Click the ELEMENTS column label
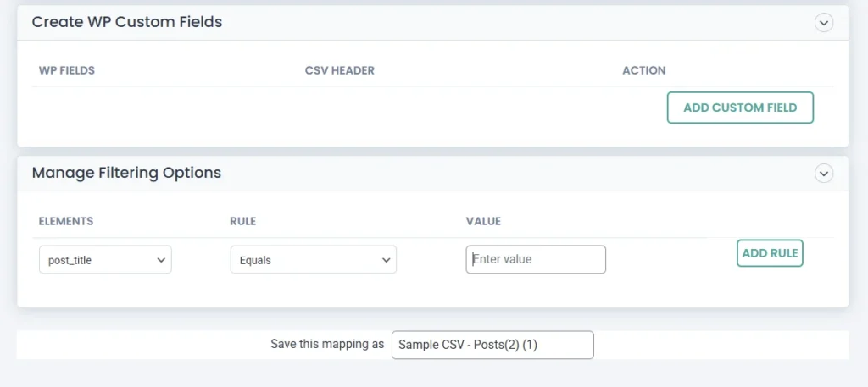 [66, 221]
